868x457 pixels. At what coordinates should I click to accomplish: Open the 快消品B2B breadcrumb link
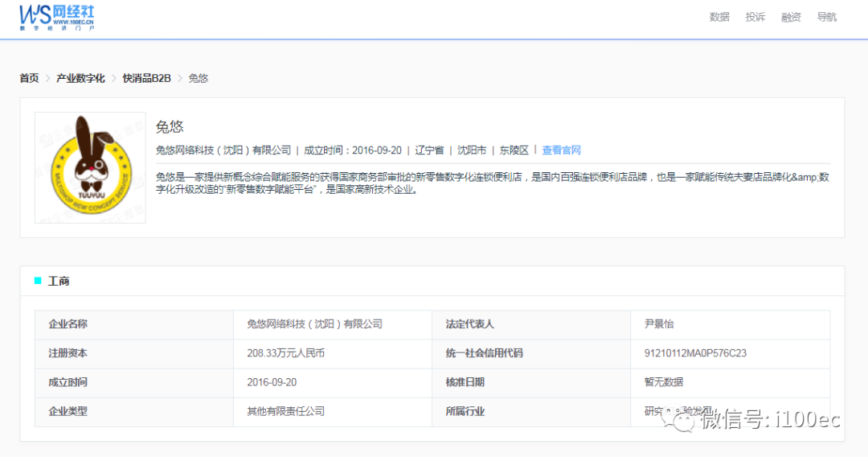(147, 78)
